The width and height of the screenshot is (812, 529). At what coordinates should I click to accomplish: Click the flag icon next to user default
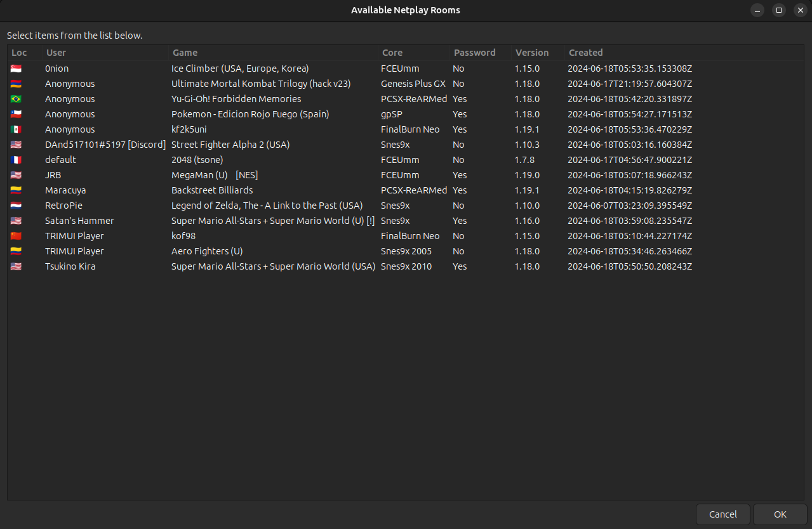pos(16,160)
